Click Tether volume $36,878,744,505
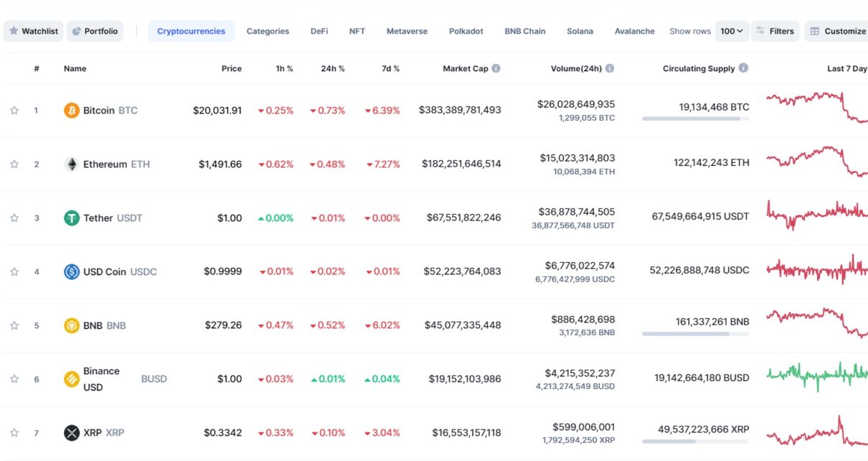Screen dimensions: 868x461 (x=576, y=212)
